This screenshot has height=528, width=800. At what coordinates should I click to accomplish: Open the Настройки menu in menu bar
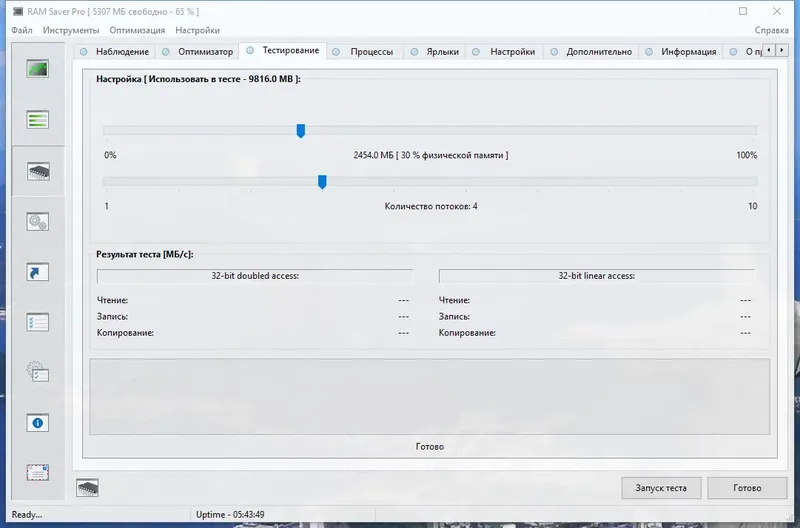point(197,30)
